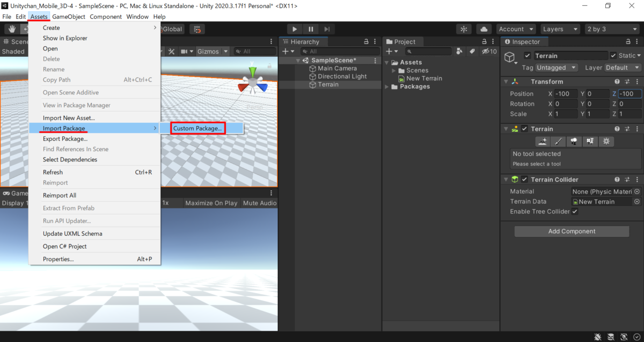Viewport: 644px width, 342px height.
Task: Toggle the Static checkbox
Action: coord(613,56)
